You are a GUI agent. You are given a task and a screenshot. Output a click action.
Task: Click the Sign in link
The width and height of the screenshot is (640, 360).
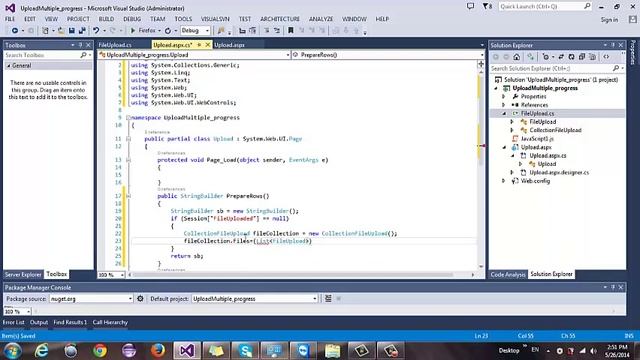[x=609, y=20]
